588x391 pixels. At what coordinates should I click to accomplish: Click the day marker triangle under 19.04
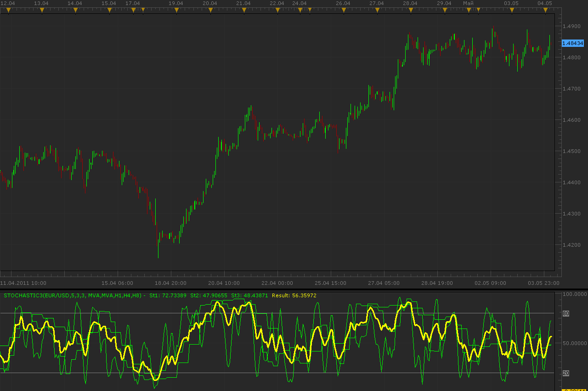click(x=176, y=10)
